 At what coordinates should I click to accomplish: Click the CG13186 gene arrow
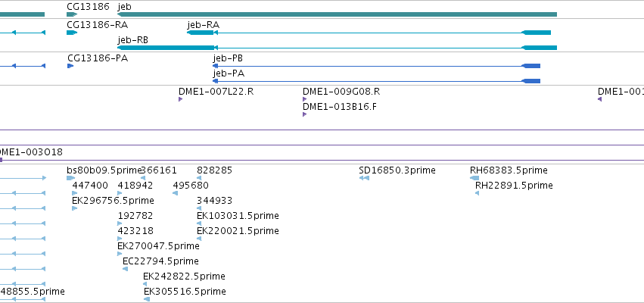tap(72, 14)
